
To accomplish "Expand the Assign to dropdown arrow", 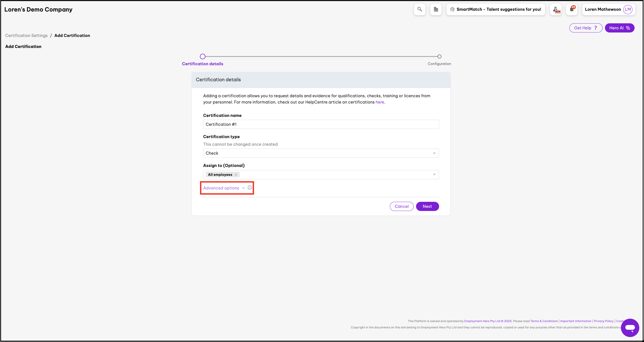I will [x=434, y=175].
